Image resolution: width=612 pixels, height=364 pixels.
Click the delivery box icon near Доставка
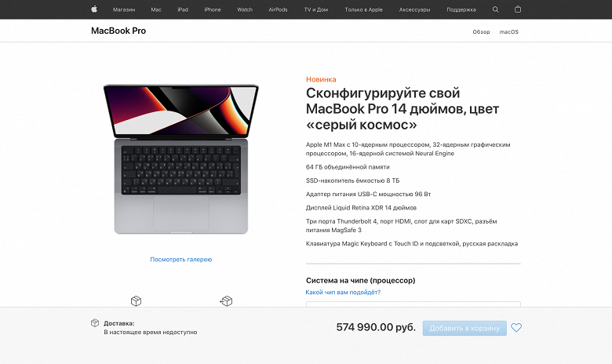[x=95, y=323]
